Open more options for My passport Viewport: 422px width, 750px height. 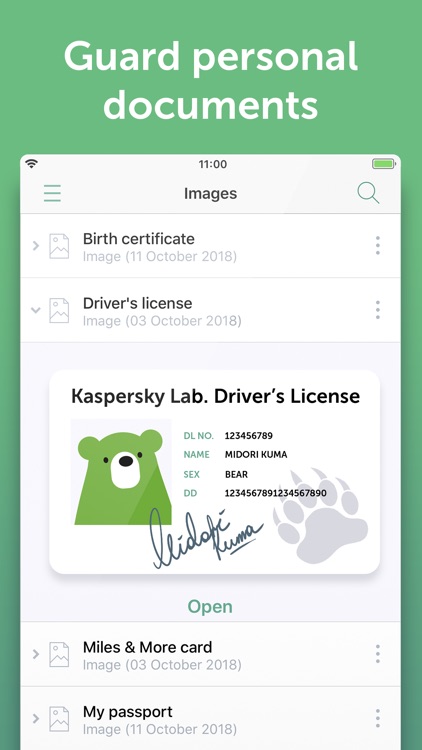point(378,718)
